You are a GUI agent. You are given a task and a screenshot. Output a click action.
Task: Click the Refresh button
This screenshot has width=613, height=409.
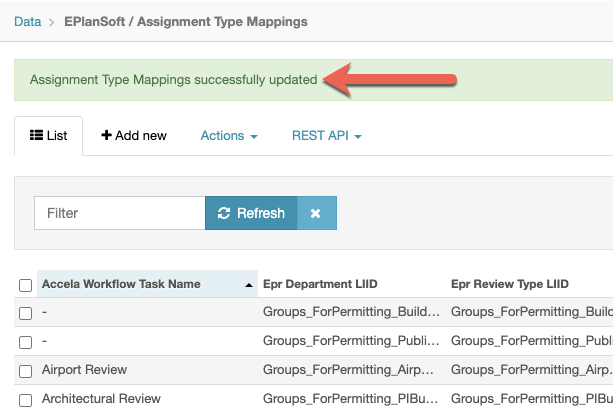251,213
